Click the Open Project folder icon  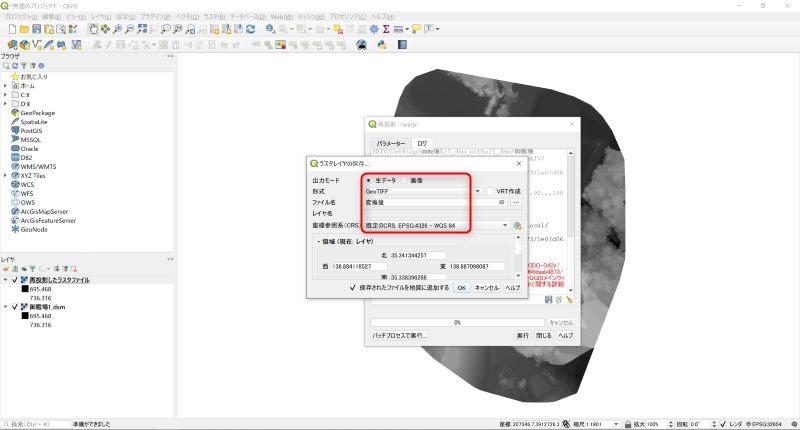[24, 30]
